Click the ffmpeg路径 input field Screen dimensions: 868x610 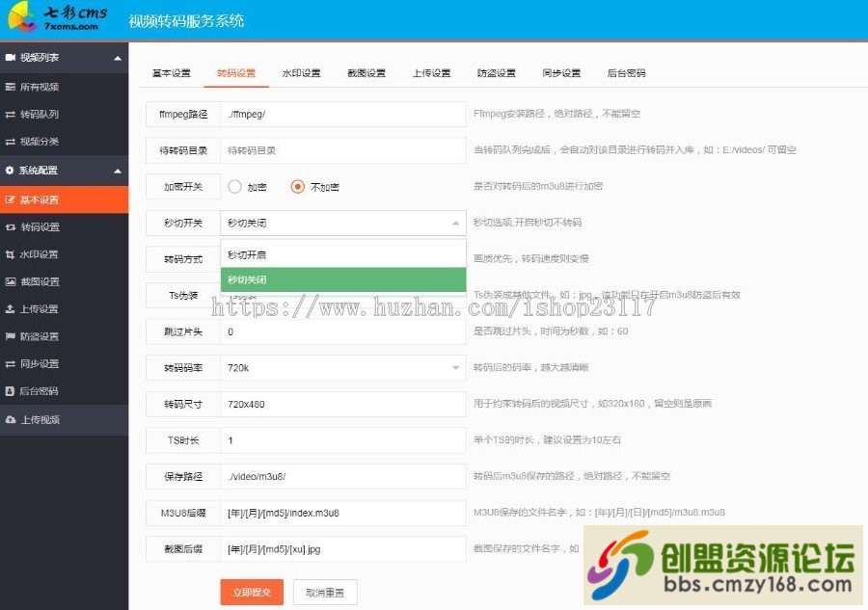[x=343, y=114]
